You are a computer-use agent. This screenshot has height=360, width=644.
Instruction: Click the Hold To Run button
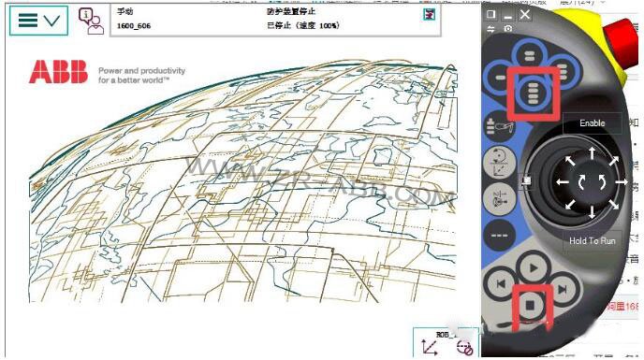pos(592,241)
